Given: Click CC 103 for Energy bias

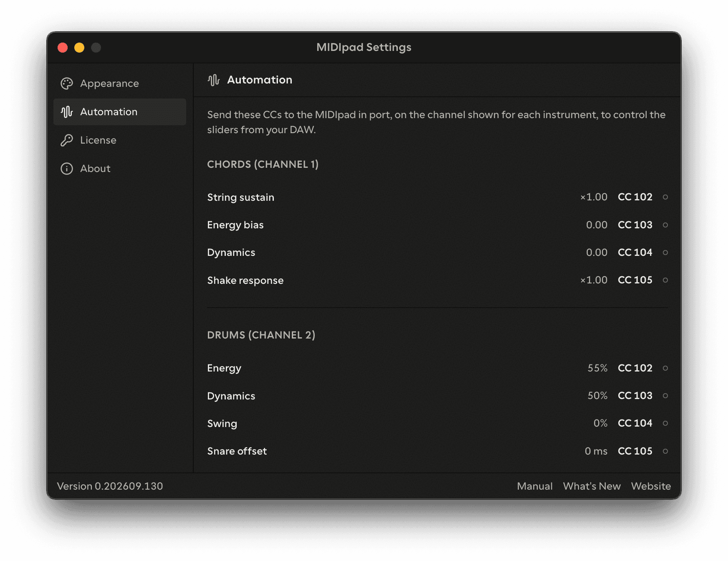Looking at the screenshot, I should [635, 225].
